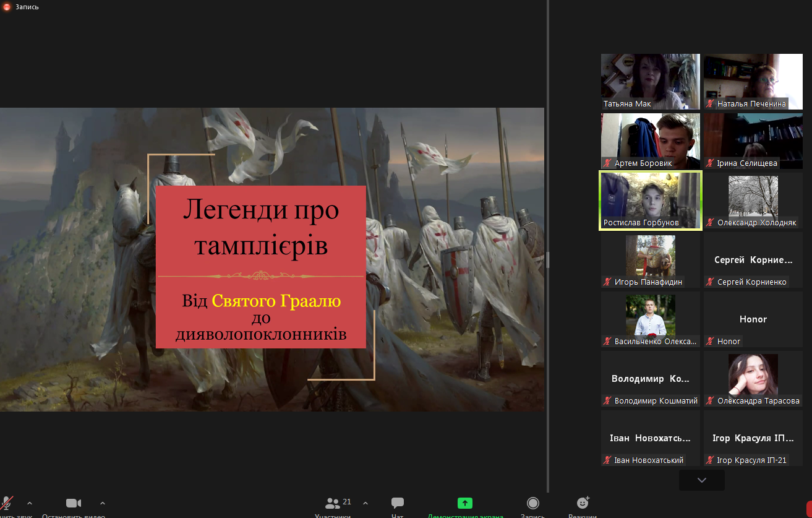Show more participants with the down chevron
The width and height of the screenshot is (812, 518).
point(701,480)
